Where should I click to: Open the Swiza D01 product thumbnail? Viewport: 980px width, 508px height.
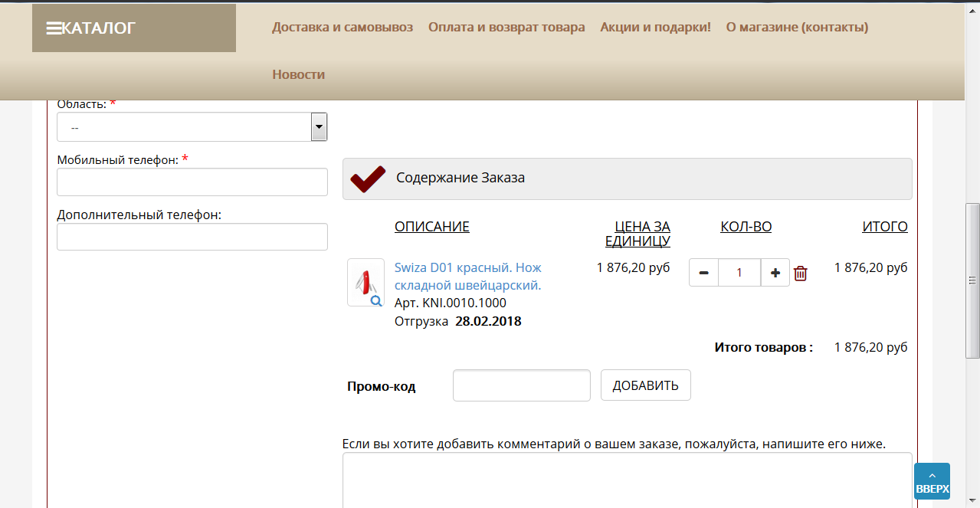pos(365,283)
